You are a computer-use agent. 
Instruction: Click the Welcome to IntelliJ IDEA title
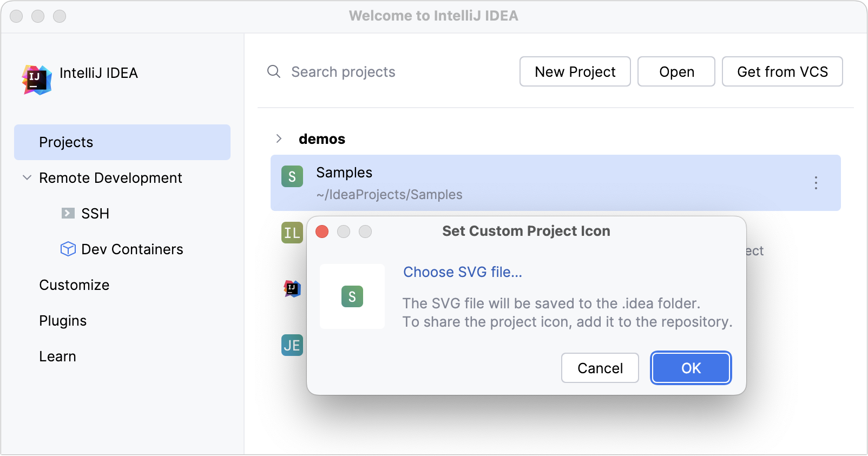(433, 16)
